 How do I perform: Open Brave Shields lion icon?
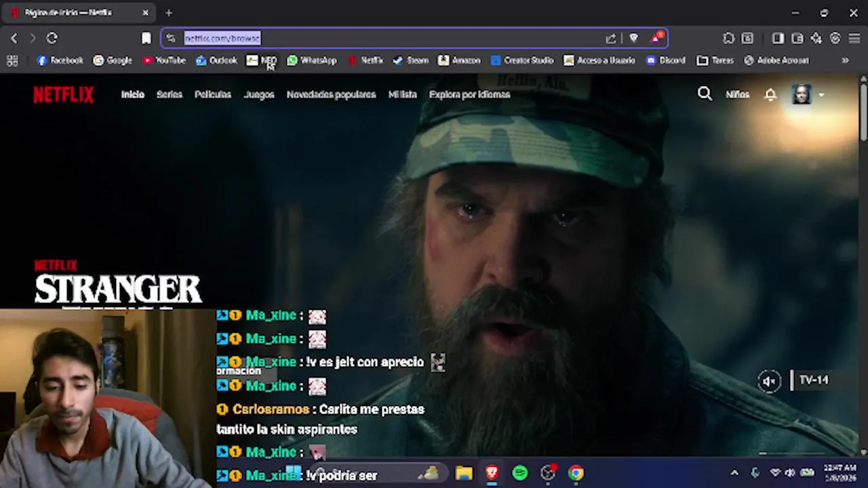click(x=633, y=39)
